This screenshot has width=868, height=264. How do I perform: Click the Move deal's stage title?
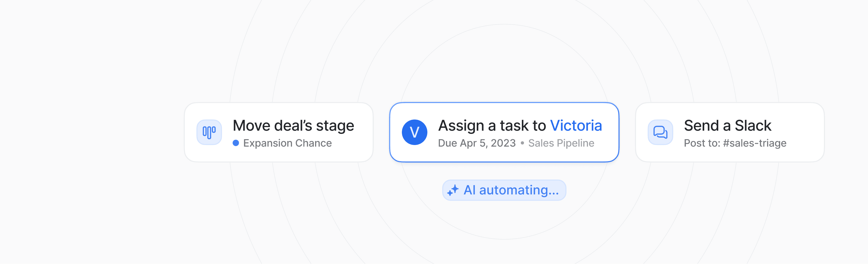293,126
